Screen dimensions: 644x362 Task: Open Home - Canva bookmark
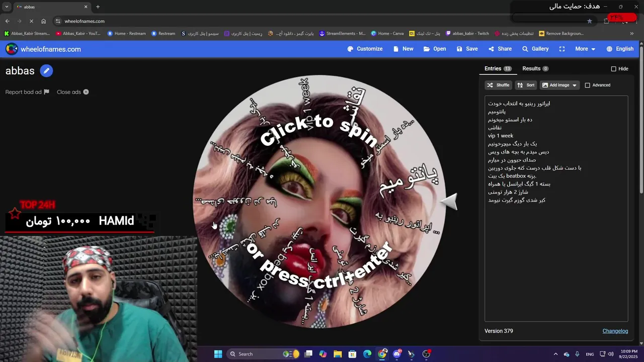point(387,34)
